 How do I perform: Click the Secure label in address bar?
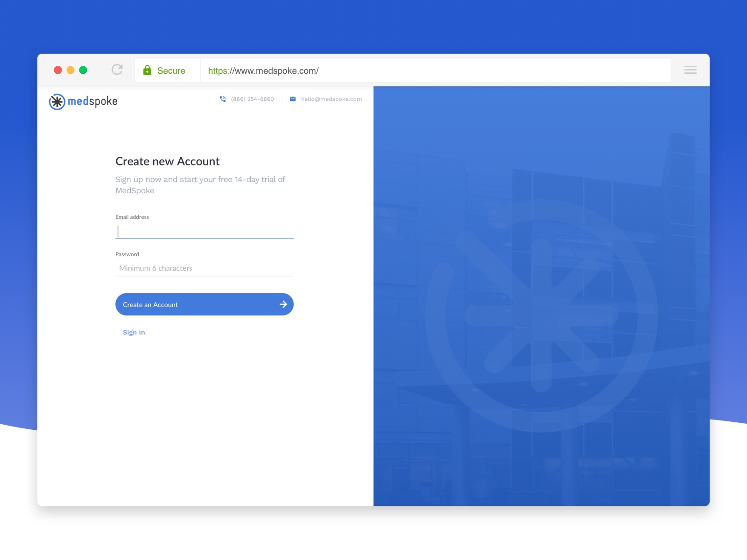tap(171, 70)
